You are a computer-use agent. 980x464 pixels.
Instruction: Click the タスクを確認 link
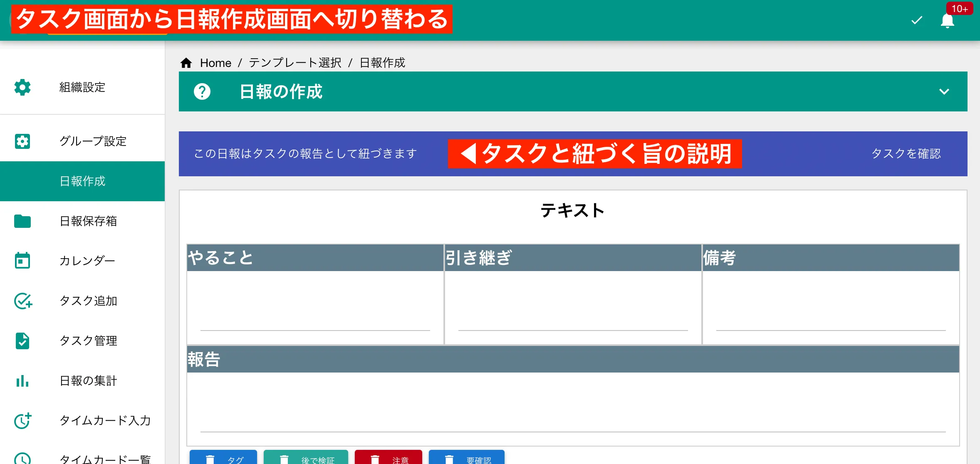point(907,154)
